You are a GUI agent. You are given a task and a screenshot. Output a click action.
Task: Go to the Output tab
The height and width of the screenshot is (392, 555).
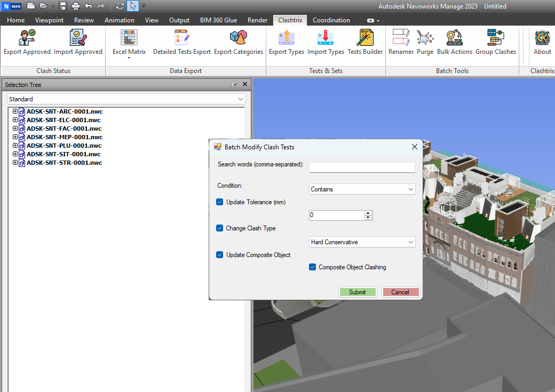point(179,20)
